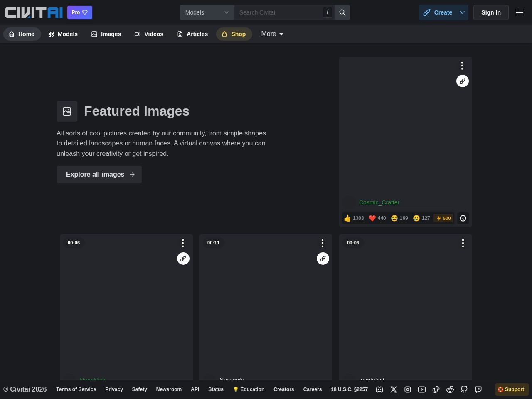Click the search magnifier icon
This screenshot has height=399, width=532.
point(342,12)
